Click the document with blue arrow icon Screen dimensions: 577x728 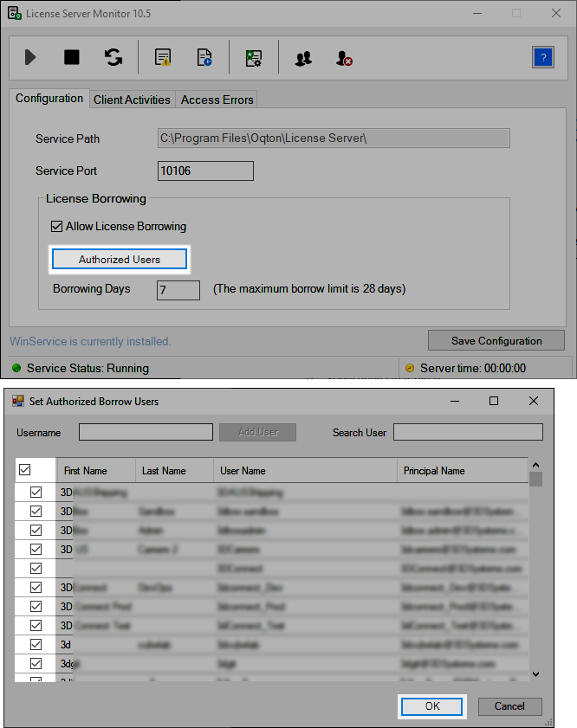pyautogui.click(x=204, y=58)
